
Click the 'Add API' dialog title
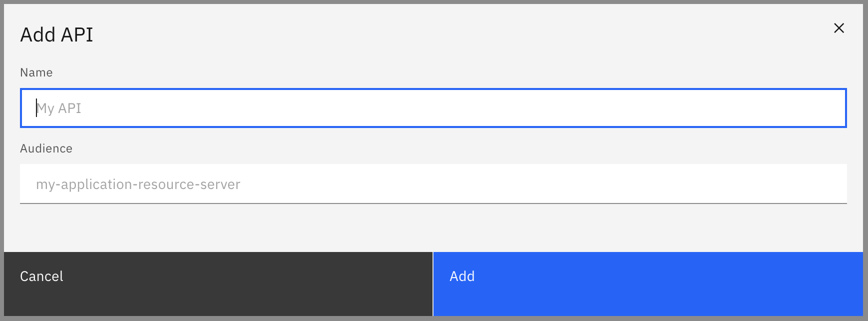[x=56, y=34]
